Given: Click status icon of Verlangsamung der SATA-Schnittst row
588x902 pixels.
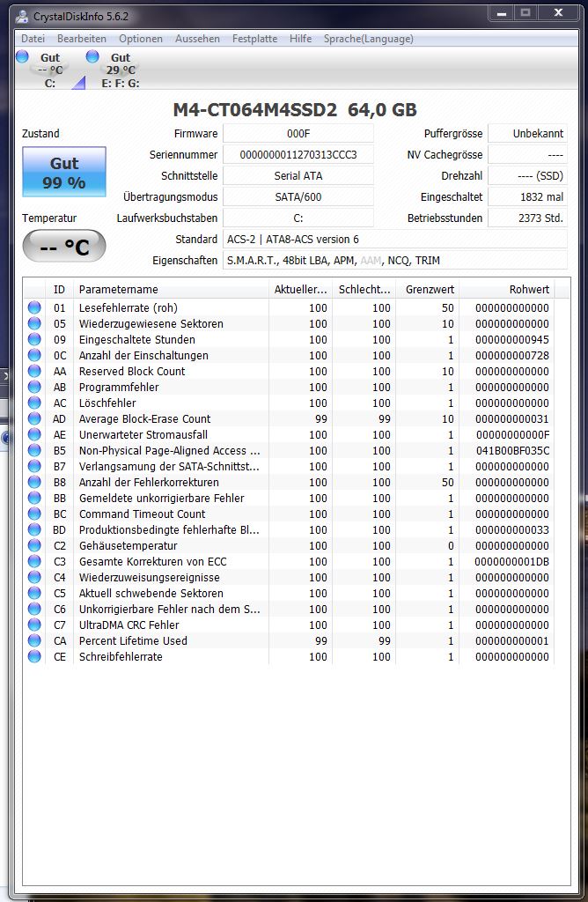Looking at the screenshot, I should (x=34, y=467).
